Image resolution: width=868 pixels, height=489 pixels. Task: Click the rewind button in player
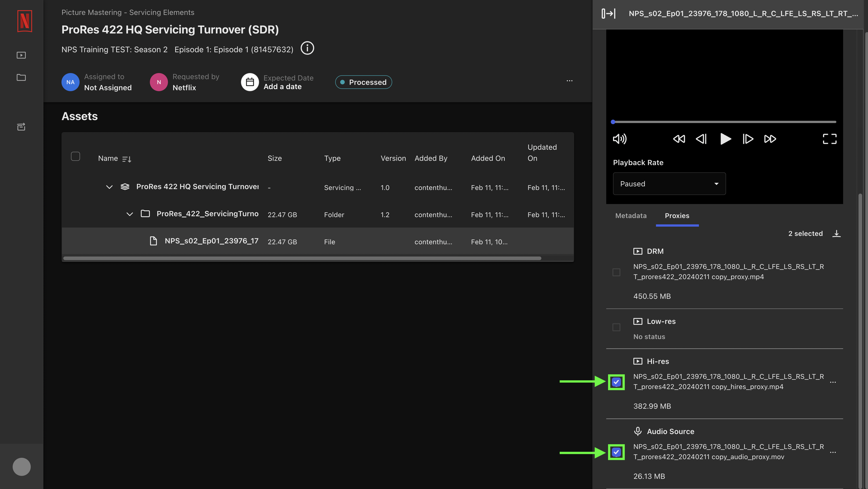679,139
